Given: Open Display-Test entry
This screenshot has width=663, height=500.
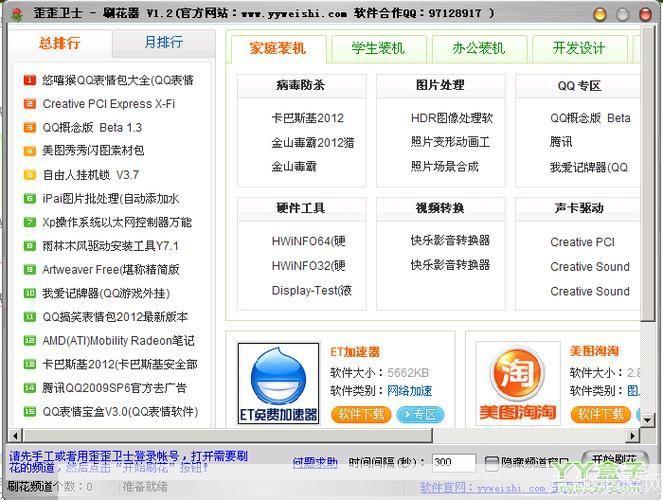Looking at the screenshot, I should 312,290.
